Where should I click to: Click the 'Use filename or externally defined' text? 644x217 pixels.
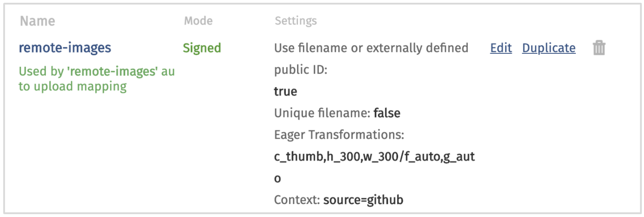click(371, 48)
